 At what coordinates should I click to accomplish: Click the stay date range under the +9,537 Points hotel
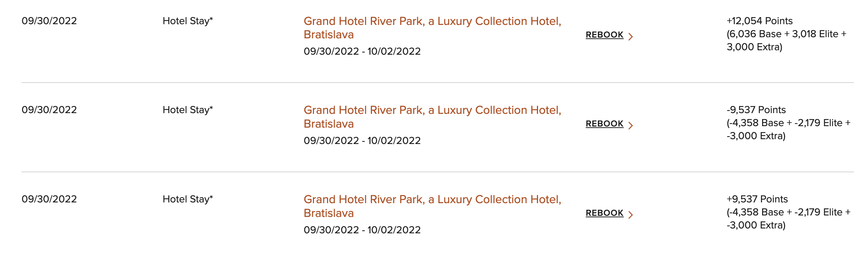coord(362,230)
